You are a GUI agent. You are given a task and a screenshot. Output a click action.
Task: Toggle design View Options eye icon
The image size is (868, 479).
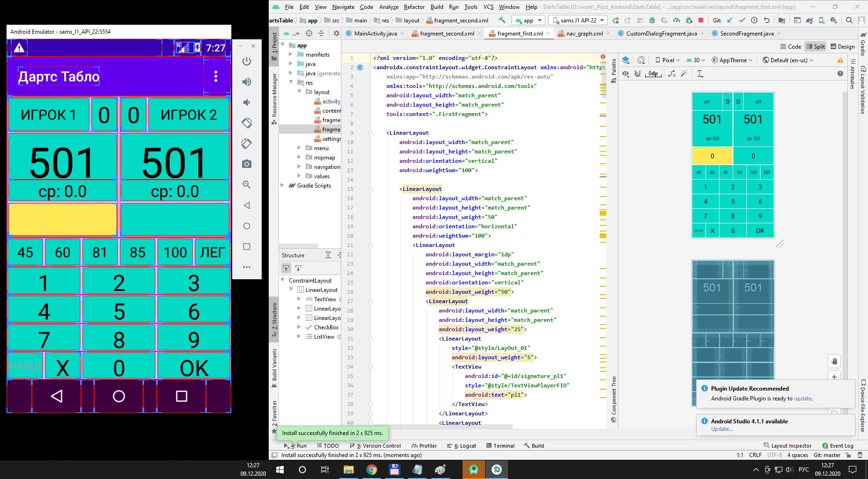coord(625,74)
